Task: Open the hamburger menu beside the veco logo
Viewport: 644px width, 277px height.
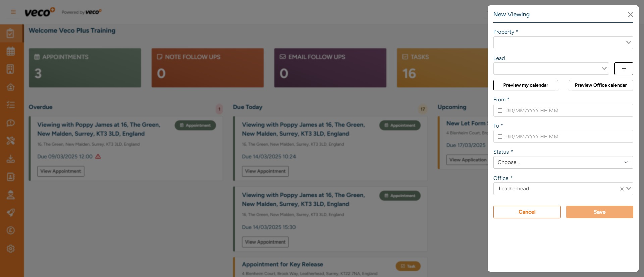Action: (x=13, y=12)
